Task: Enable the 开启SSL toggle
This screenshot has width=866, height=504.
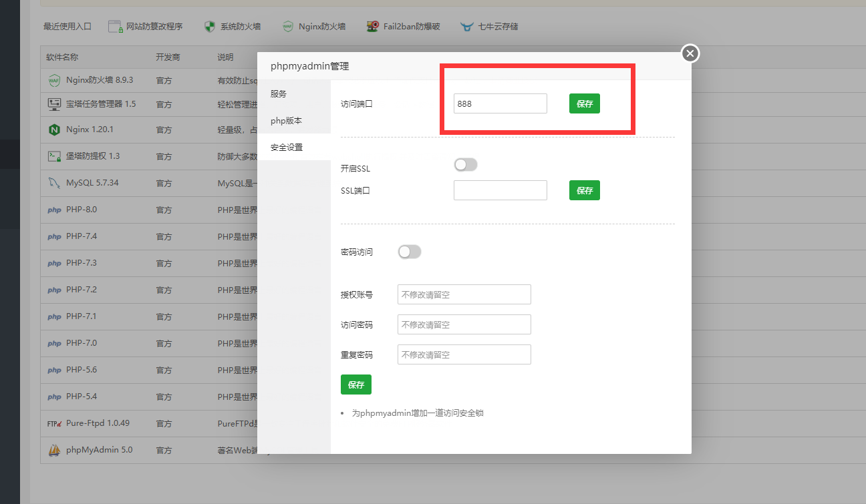Action: (x=465, y=164)
